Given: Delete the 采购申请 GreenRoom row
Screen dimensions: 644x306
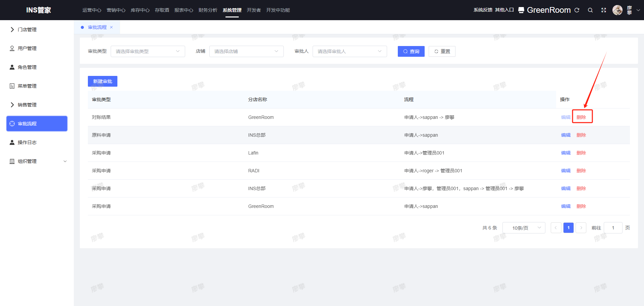Looking at the screenshot, I should click(581, 206).
